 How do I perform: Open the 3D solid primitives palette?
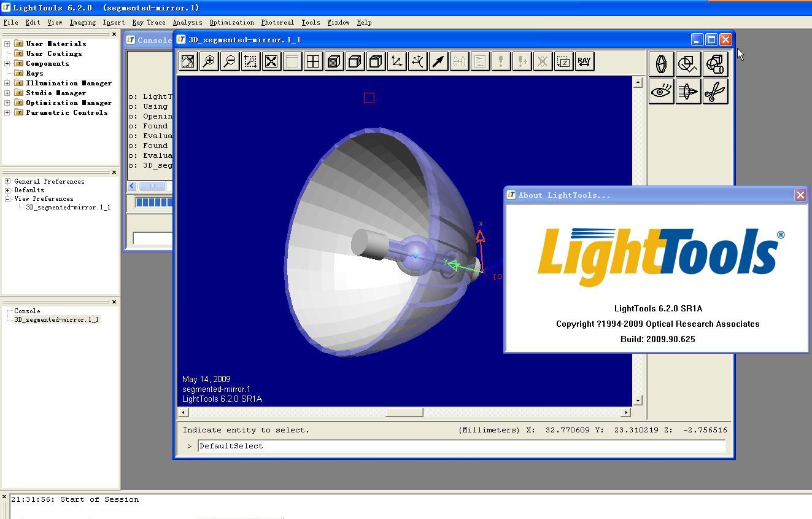[x=716, y=64]
